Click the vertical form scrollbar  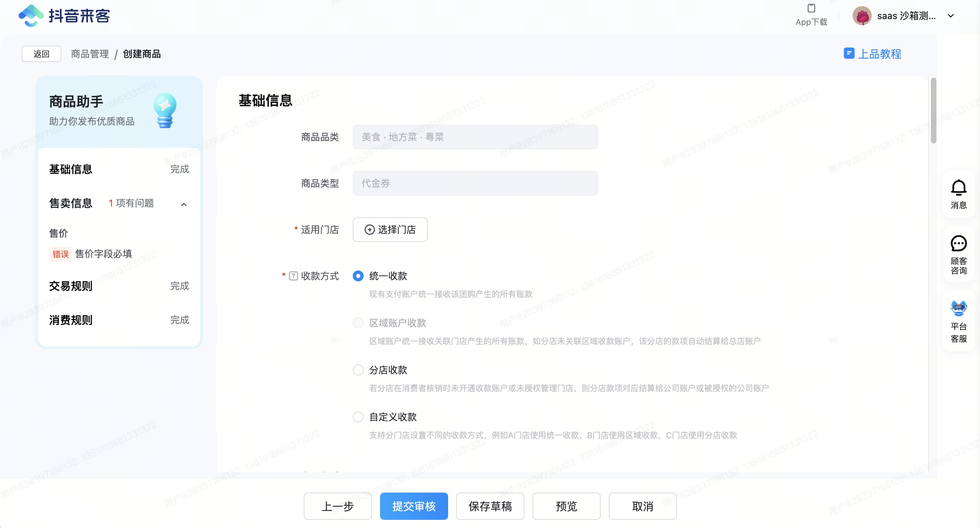[933, 110]
